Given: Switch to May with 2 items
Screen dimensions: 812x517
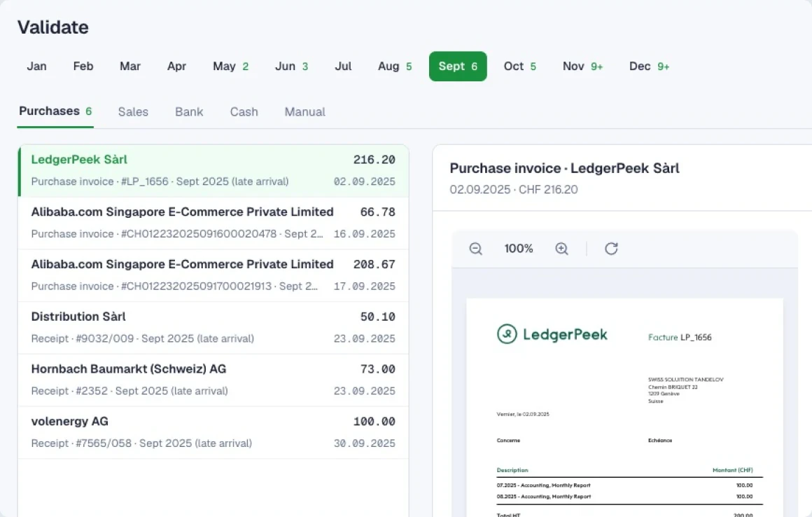Looking at the screenshot, I should (x=231, y=67).
